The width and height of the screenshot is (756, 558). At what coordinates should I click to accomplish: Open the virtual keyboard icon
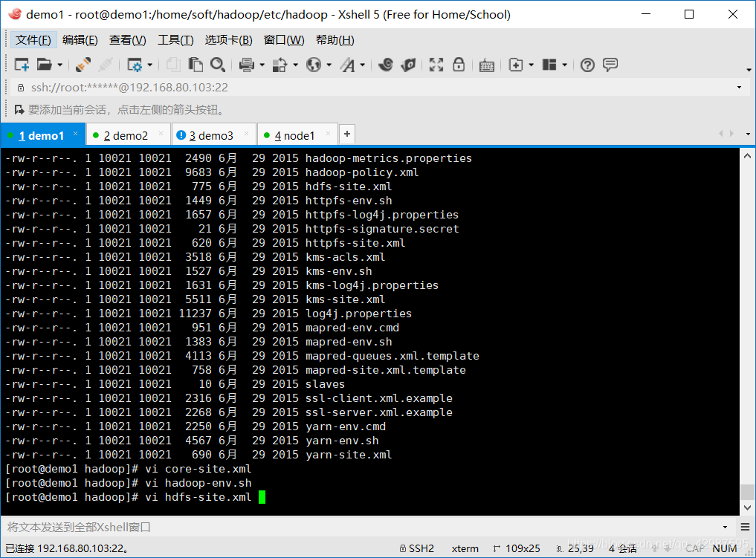coord(487,65)
